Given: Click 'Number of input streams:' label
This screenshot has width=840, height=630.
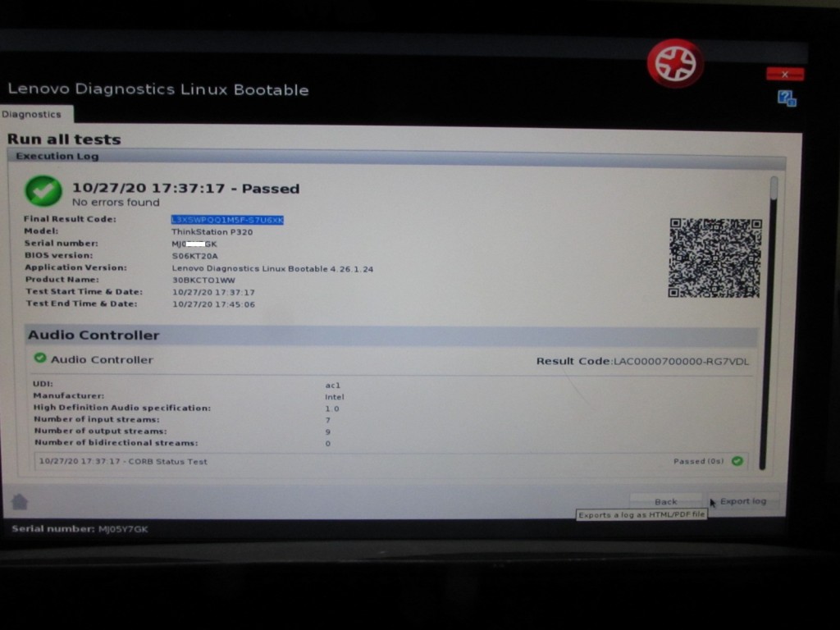Looking at the screenshot, I should (97, 419).
